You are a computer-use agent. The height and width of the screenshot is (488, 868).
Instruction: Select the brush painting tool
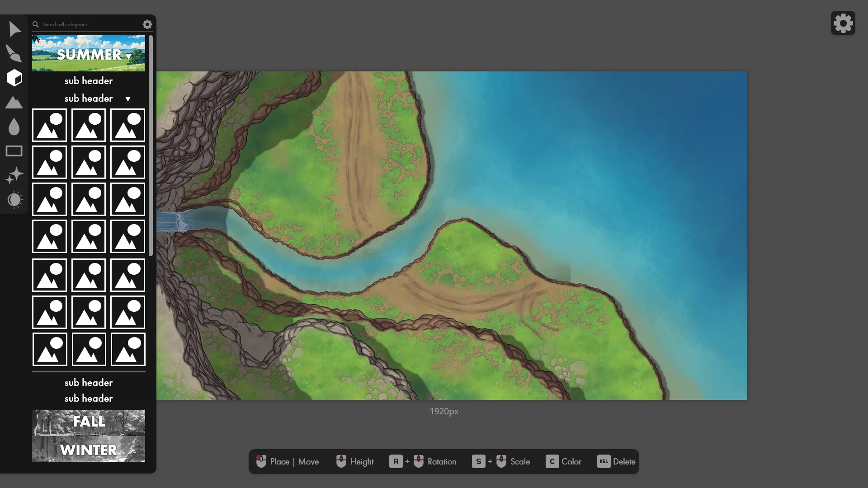[14, 53]
